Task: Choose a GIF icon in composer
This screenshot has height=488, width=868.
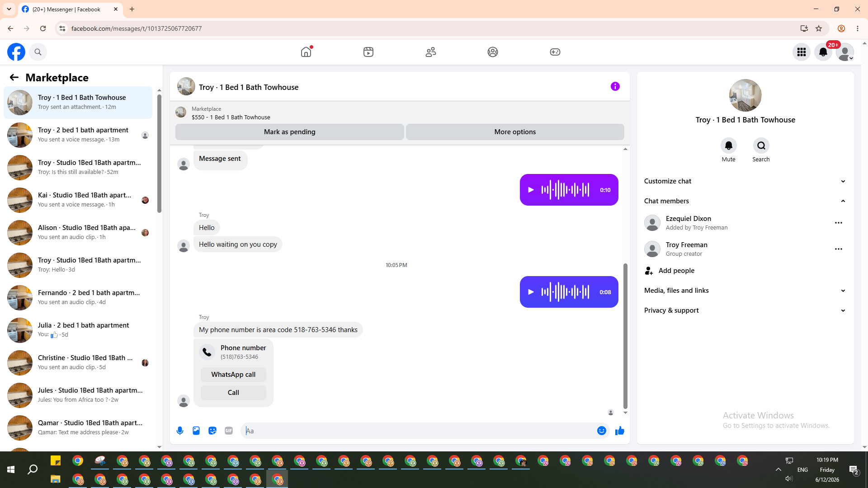Action: coord(229,431)
